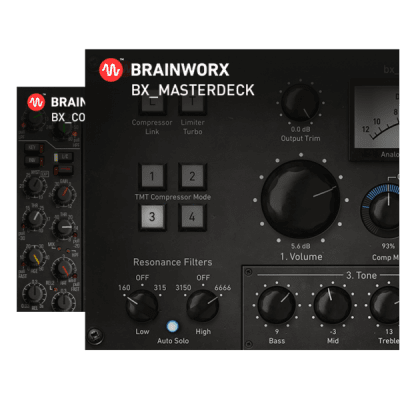Click the Output Trim knob

click(300, 102)
